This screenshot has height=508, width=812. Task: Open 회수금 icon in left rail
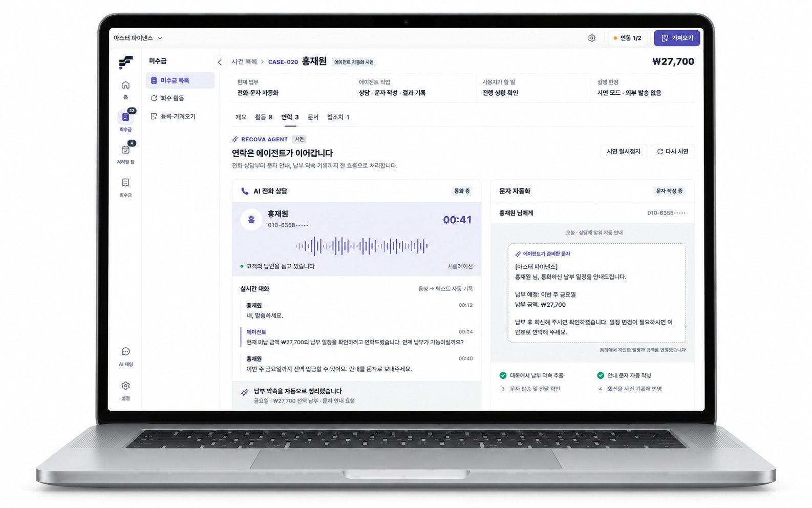tap(125, 183)
